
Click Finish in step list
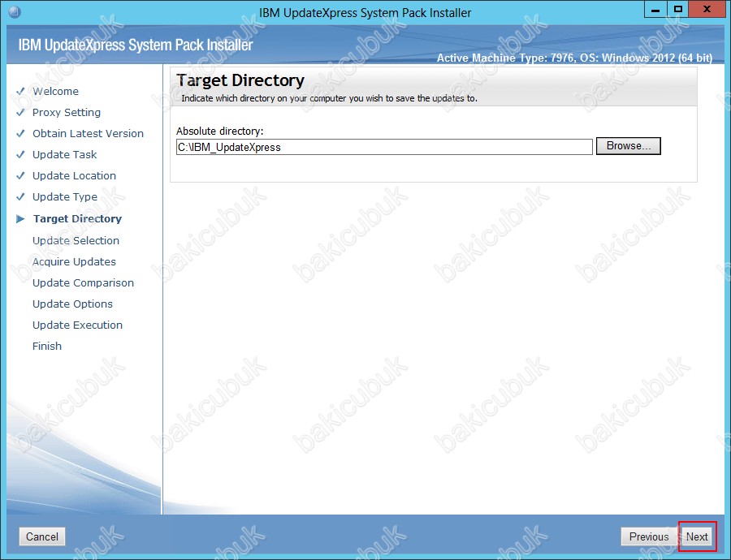(x=47, y=347)
